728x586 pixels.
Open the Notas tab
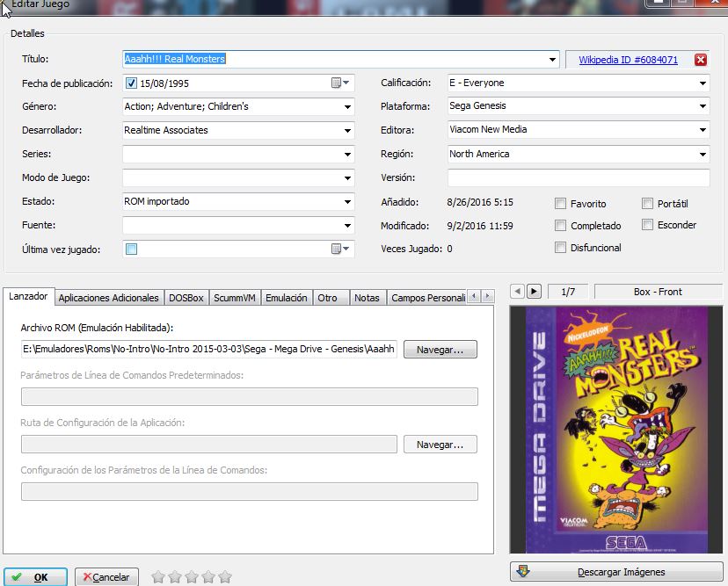point(368,298)
